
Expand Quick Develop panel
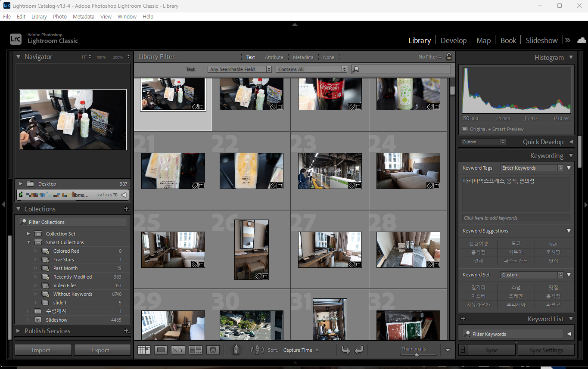coord(571,142)
